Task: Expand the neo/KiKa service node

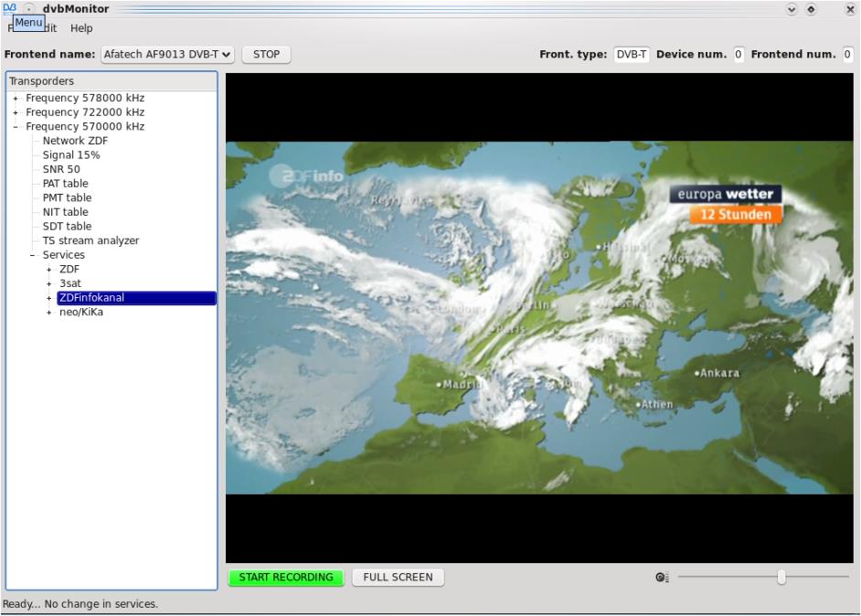Action: (48, 313)
